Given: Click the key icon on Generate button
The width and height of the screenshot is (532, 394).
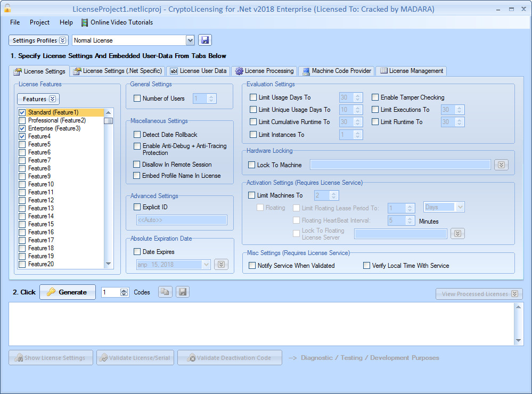Looking at the screenshot, I should click(51, 292).
